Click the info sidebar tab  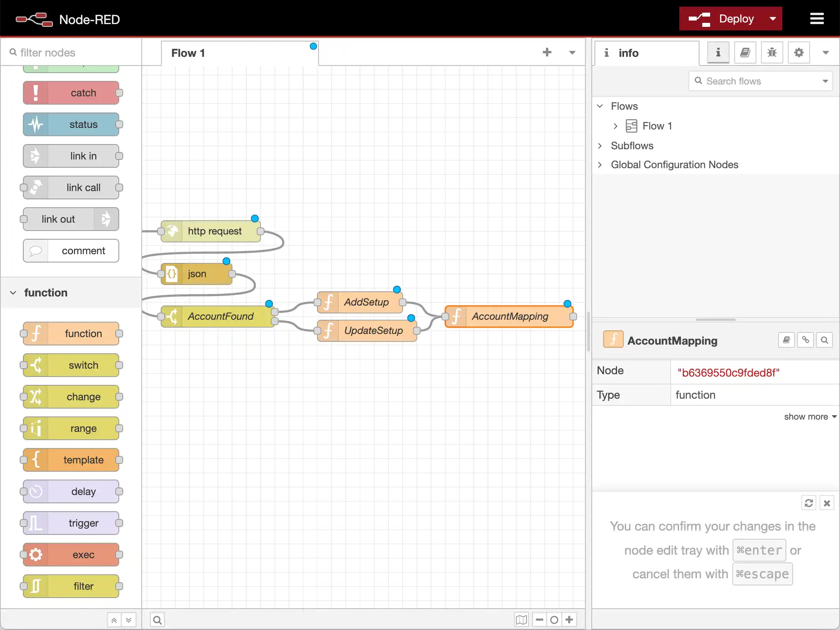point(628,53)
